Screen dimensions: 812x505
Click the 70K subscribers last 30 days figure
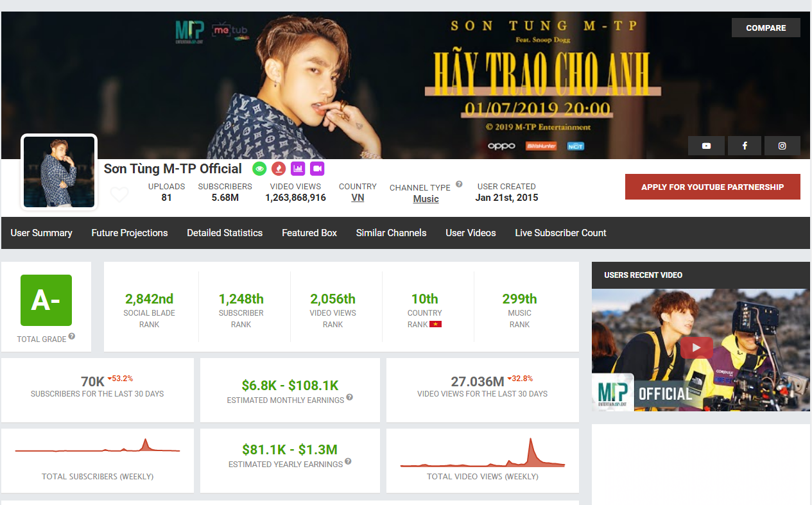click(92, 381)
